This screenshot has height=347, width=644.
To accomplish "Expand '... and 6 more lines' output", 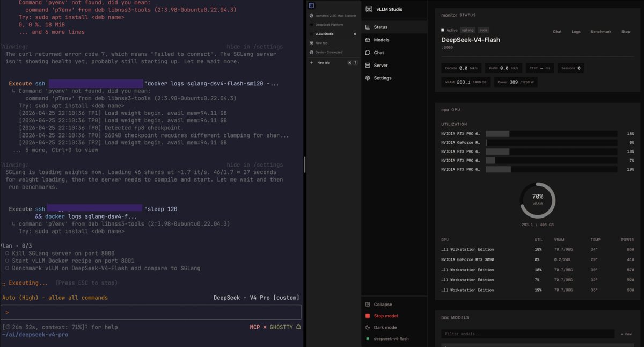I will (52, 32).
